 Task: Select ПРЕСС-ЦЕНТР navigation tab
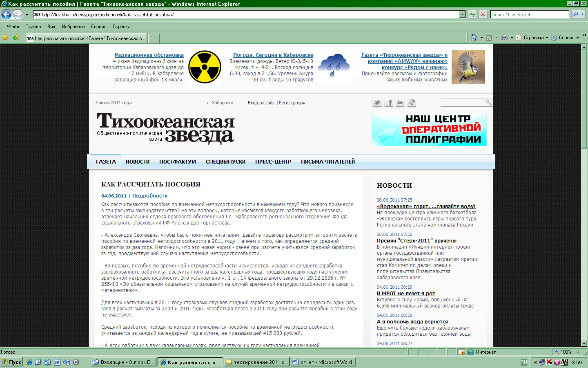pyautogui.click(x=273, y=162)
